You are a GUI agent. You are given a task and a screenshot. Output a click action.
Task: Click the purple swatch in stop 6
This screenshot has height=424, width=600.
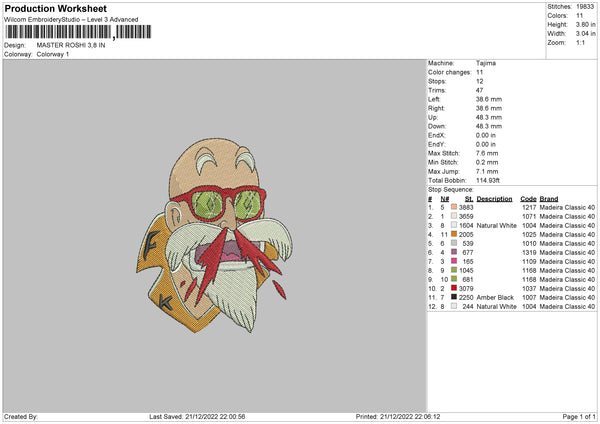(454, 252)
